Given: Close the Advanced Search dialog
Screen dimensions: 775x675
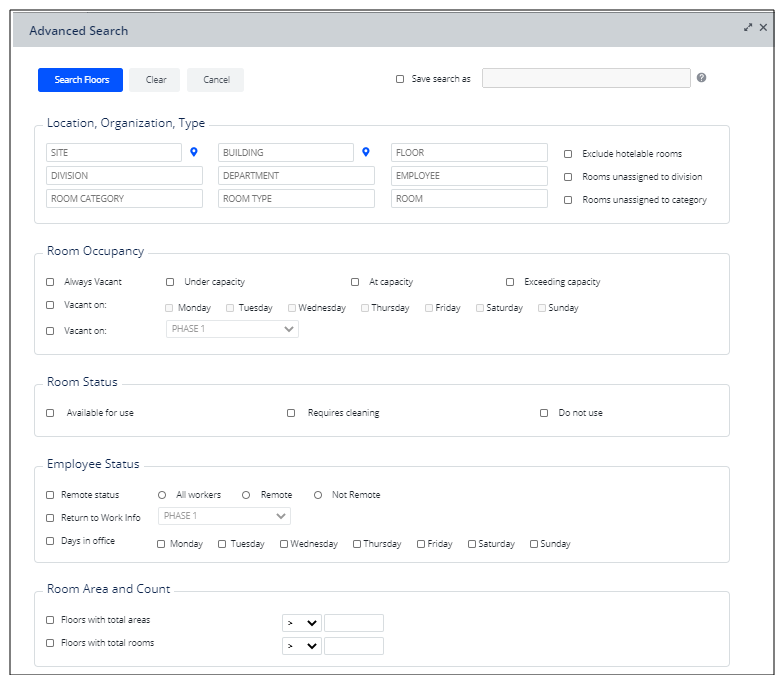Looking at the screenshot, I should 763,27.
